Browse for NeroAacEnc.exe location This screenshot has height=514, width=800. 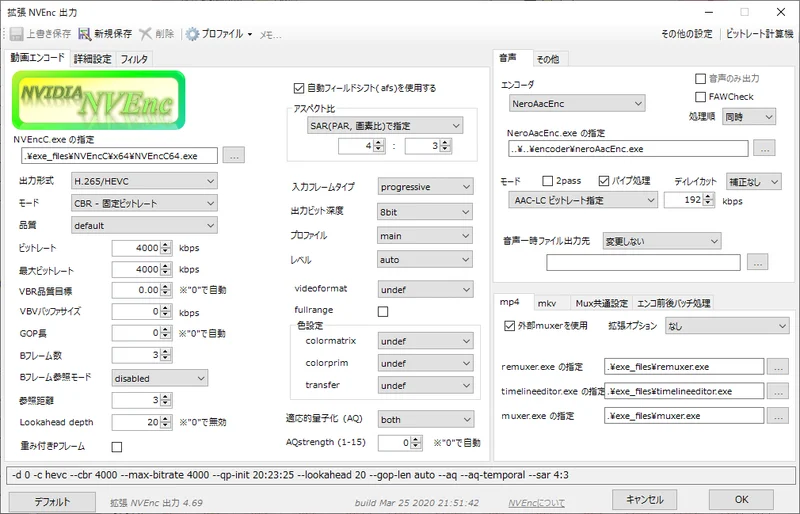pyautogui.click(x=762, y=149)
